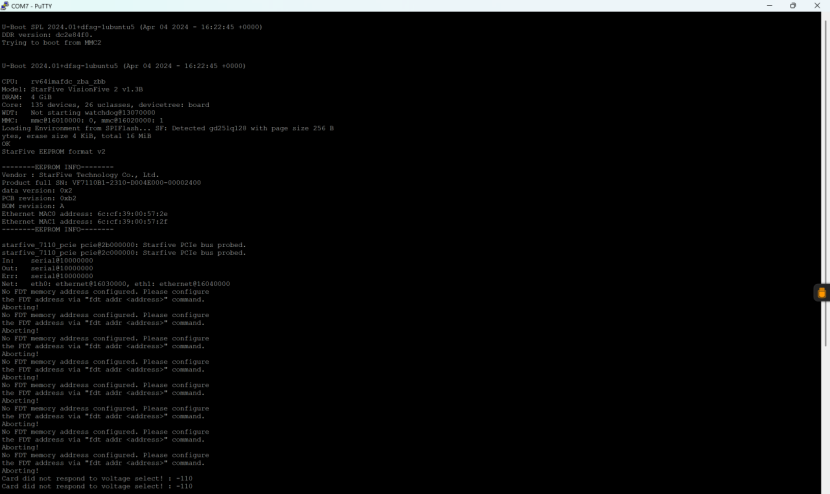Close the PuTTY serial session window
The height and width of the screenshot is (494, 830).
coord(817,5)
